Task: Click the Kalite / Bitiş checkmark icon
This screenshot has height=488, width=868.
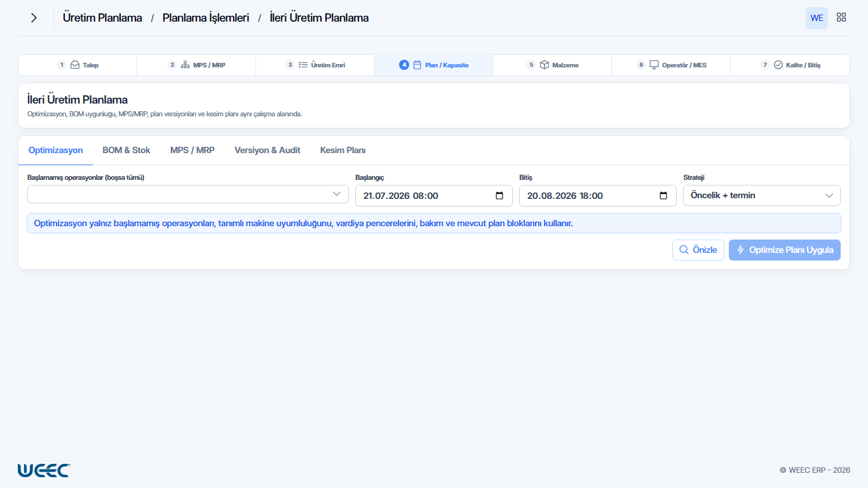Action: (778, 65)
